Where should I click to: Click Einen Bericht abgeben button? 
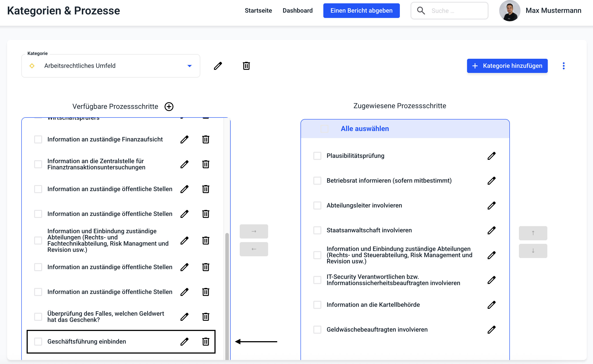pos(361,11)
